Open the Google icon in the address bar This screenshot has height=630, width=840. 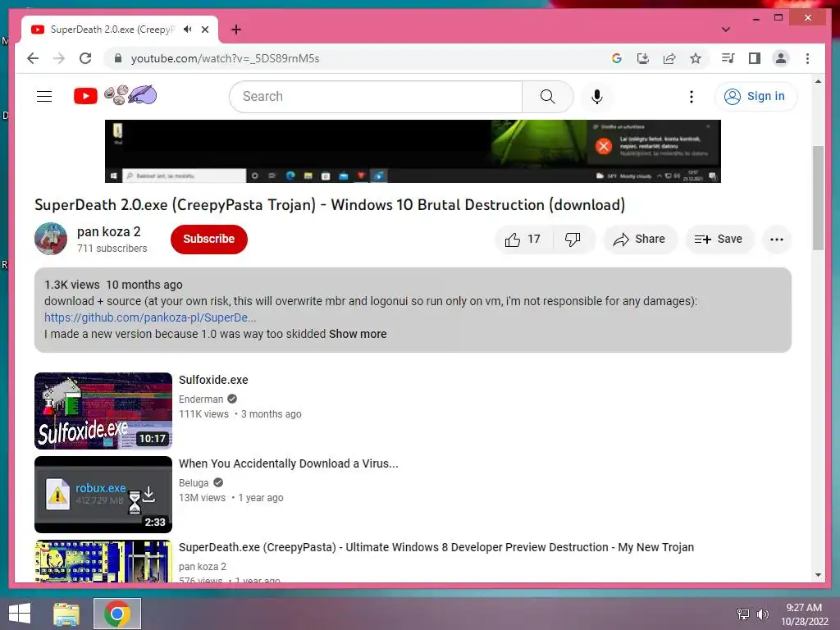point(617,58)
